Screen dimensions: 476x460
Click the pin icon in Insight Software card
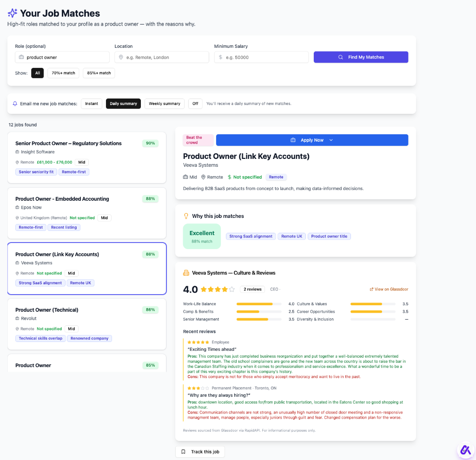(17, 162)
